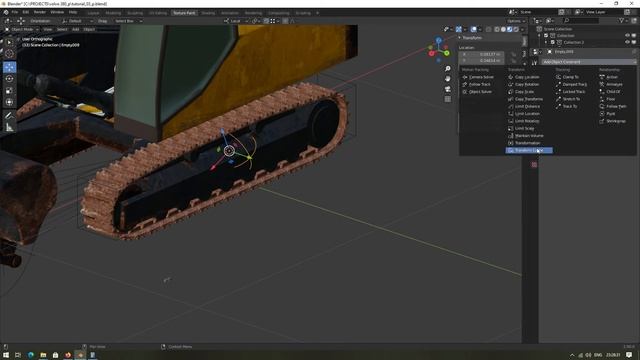Open Windows Start menu on taskbar

6,355
